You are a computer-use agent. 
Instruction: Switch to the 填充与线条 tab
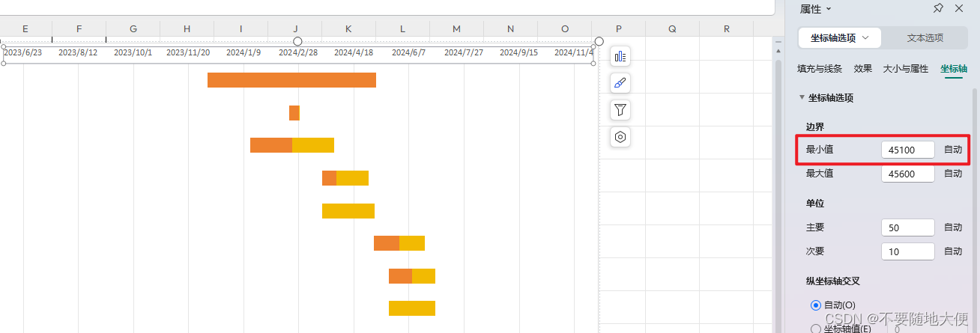coord(820,69)
